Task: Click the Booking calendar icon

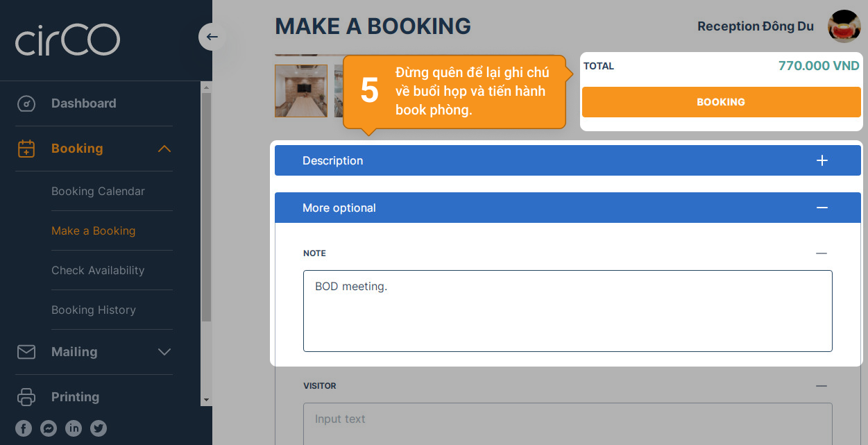Action: (26, 149)
